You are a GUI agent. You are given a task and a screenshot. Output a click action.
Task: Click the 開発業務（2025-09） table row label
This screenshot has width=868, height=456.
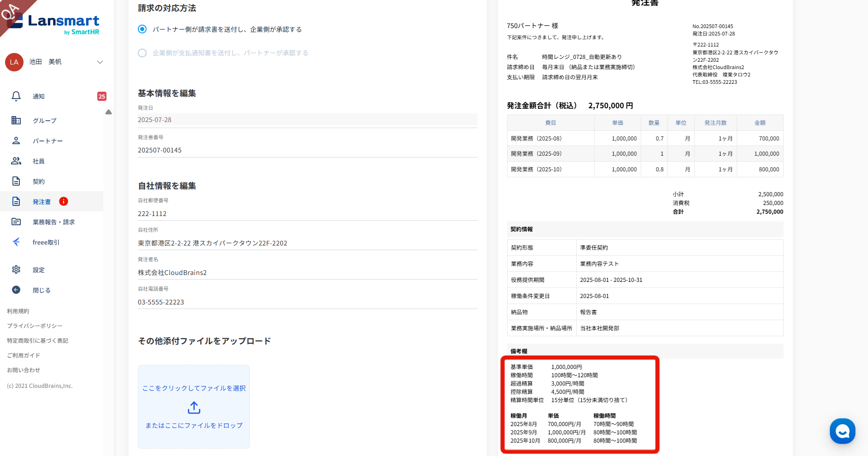[x=536, y=154]
